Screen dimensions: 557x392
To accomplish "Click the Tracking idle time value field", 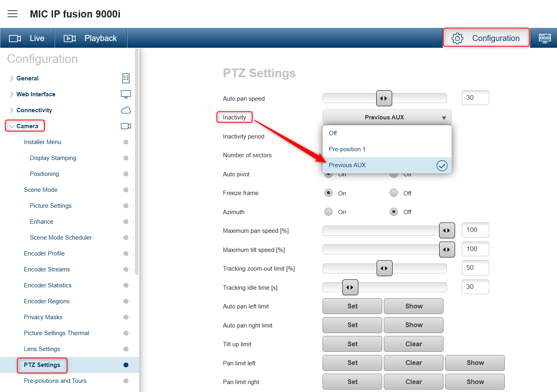I will (475, 287).
